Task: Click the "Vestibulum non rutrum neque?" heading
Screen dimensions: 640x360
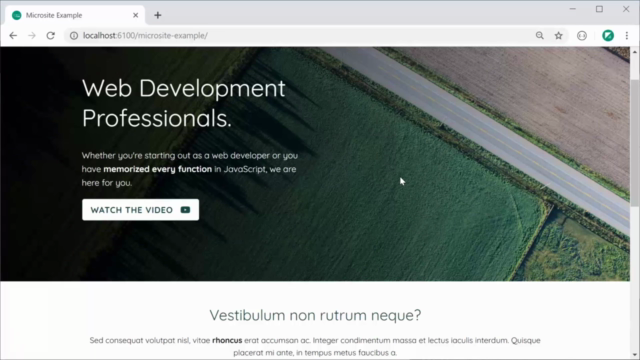Action: click(315, 315)
